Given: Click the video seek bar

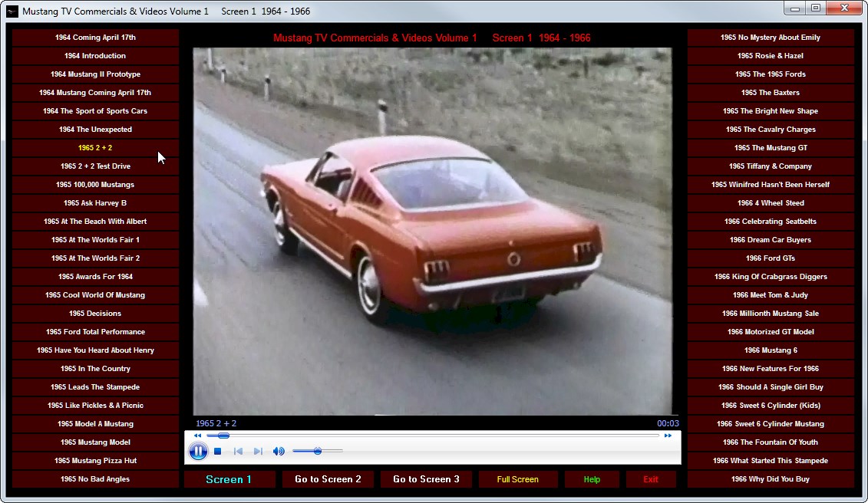Looking at the screenshot, I should point(432,436).
